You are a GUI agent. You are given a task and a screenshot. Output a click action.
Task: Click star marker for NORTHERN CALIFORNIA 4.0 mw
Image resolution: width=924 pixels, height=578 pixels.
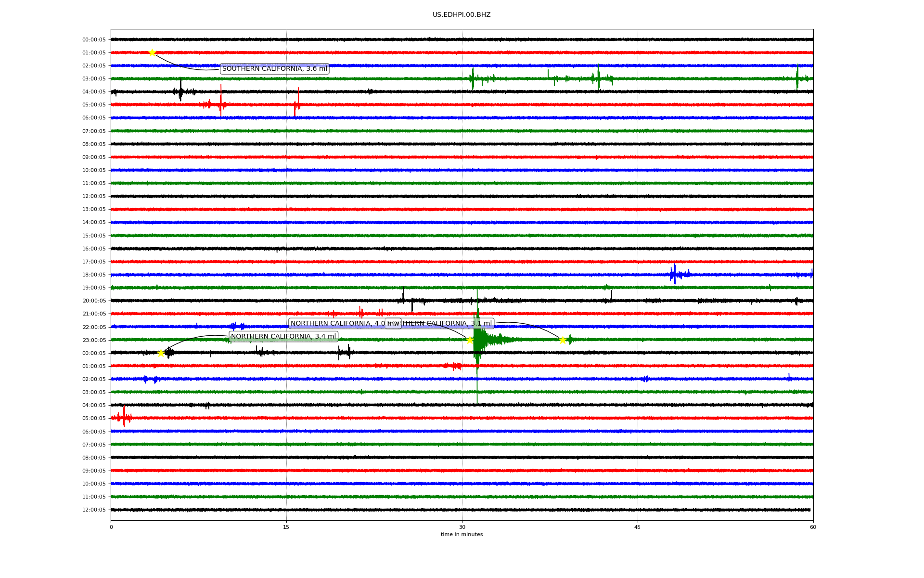470,340
